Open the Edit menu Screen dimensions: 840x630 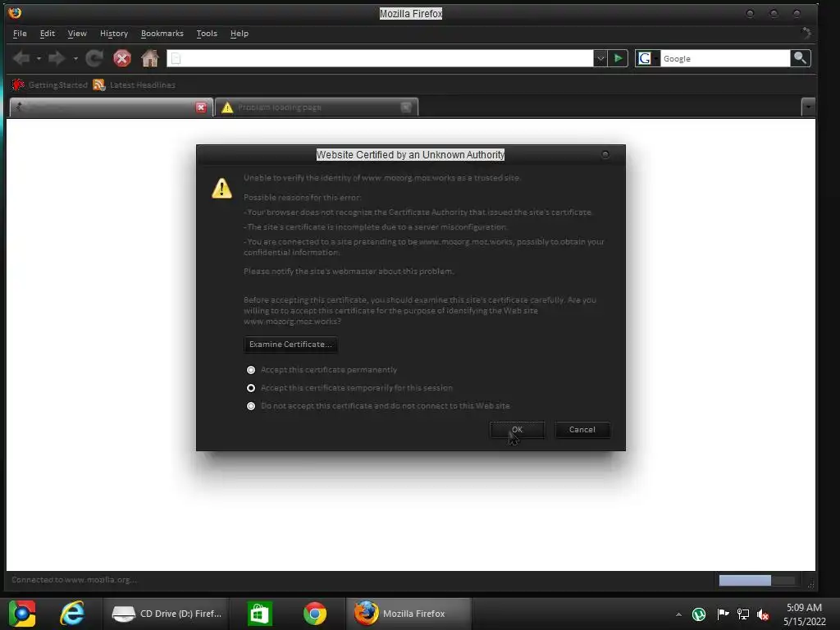tap(47, 33)
